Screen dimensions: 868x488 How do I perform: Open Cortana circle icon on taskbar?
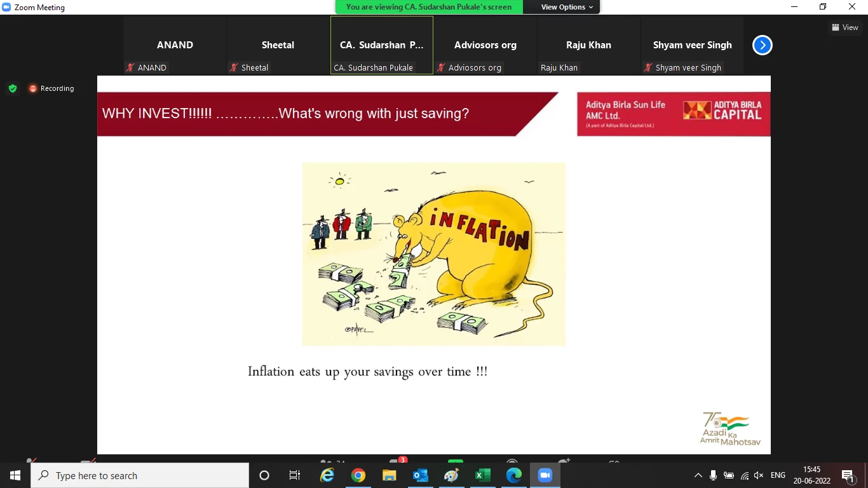click(264, 475)
